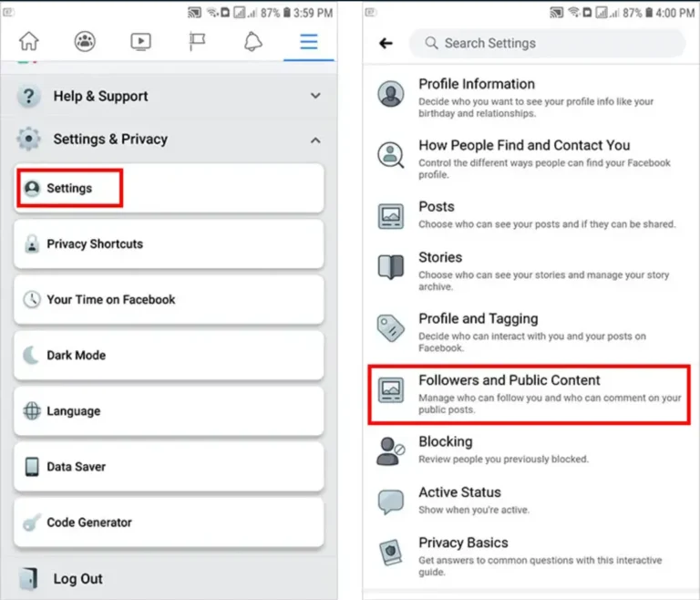Tap the Code Generator key icon
The image size is (700, 600).
pos(32,522)
